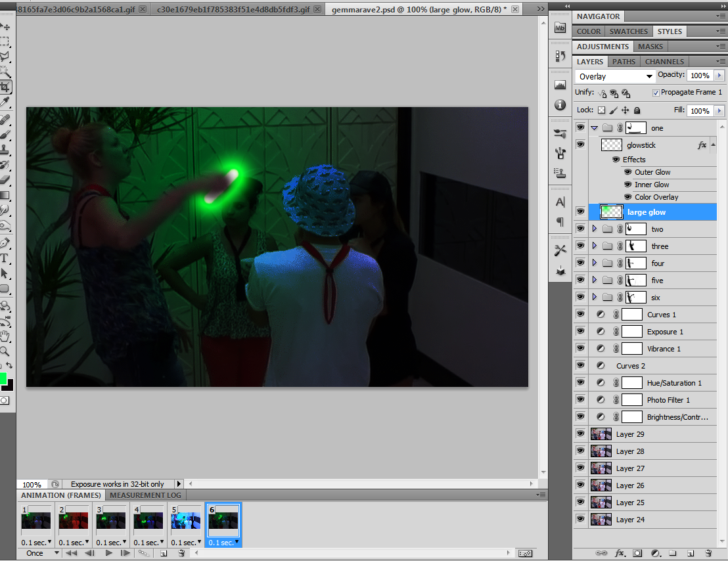This screenshot has height=561, width=728.
Task: Click delete layer trash icon in Layers
Action: pyautogui.click(x=708, y=553)
